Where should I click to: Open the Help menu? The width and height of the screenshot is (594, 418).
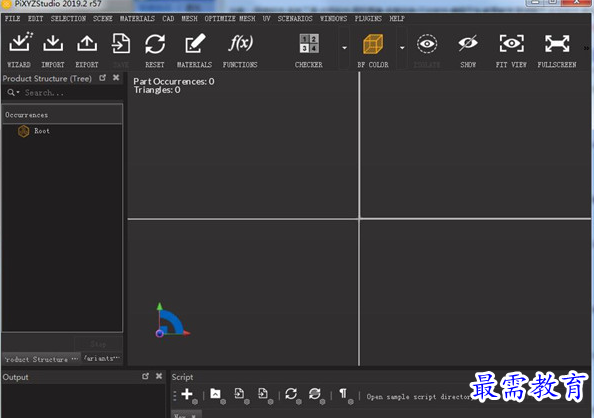397,19
